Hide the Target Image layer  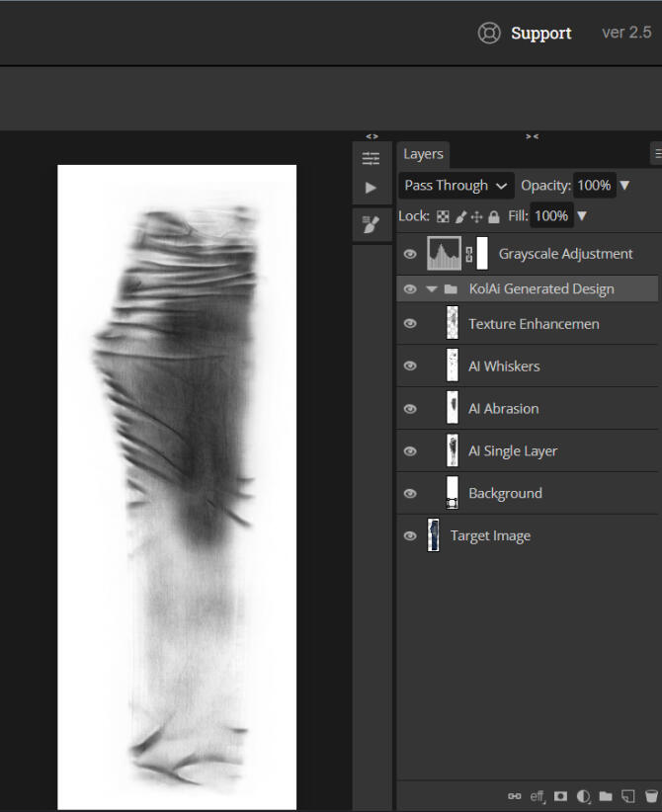(x=410, y=536)
